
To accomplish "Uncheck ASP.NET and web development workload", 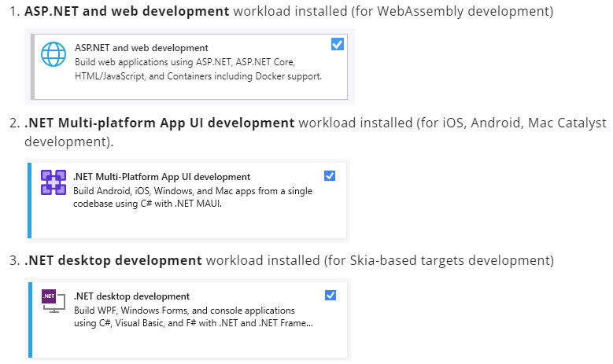I will pyautogui.click(x=338, y=45).
